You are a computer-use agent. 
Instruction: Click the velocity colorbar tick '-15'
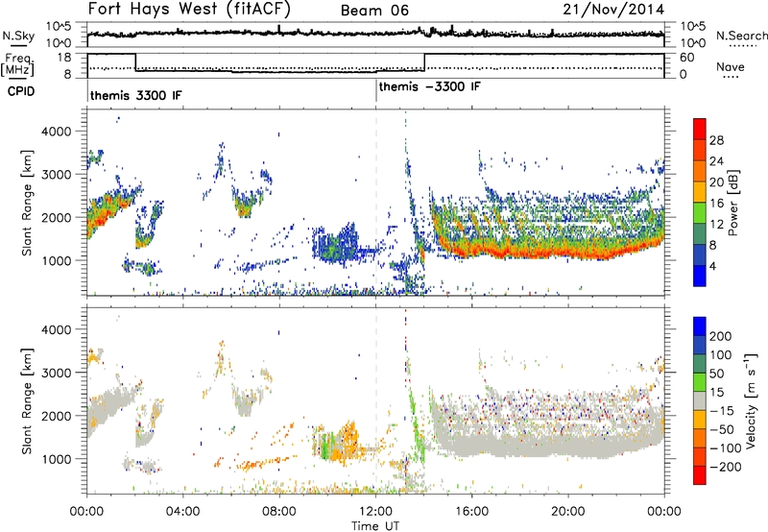point(722,410)
